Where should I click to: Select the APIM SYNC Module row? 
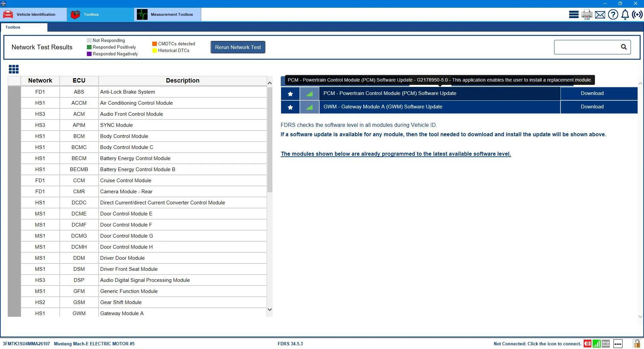tap(144, 125)
